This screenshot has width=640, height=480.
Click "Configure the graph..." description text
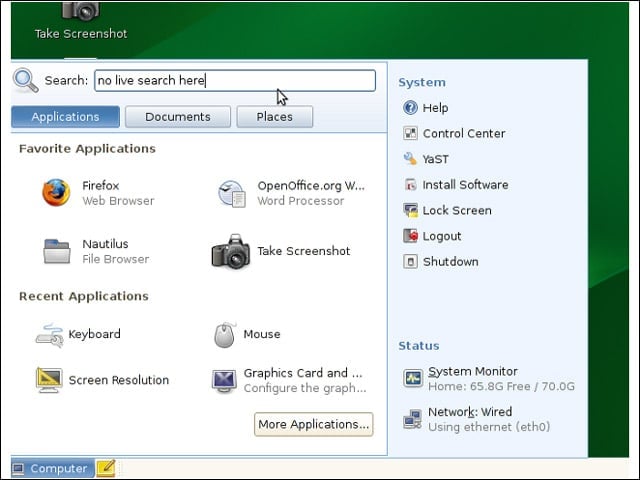[305, 388]
